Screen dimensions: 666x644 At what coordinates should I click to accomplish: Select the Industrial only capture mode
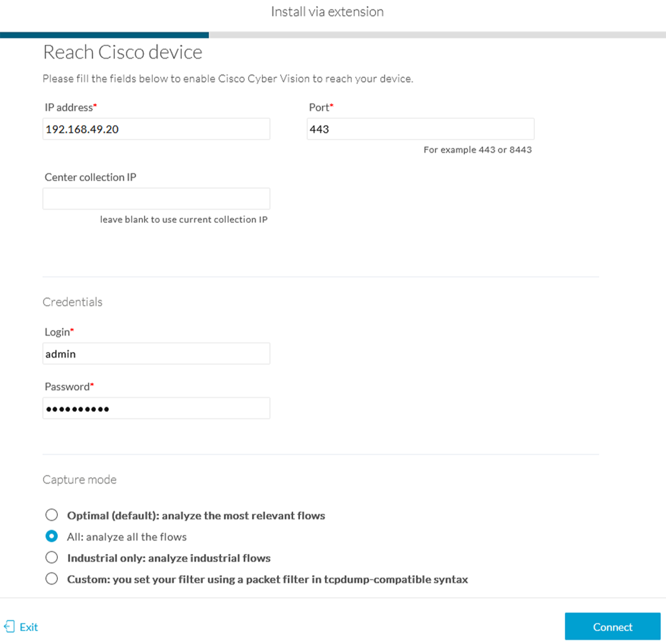click(x=51, y=557)
